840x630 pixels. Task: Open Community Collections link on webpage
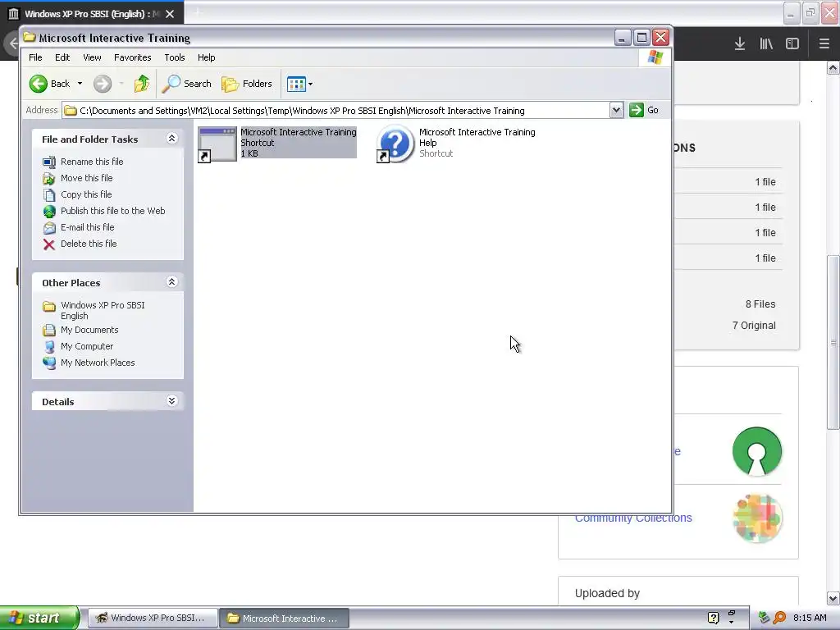633,518
